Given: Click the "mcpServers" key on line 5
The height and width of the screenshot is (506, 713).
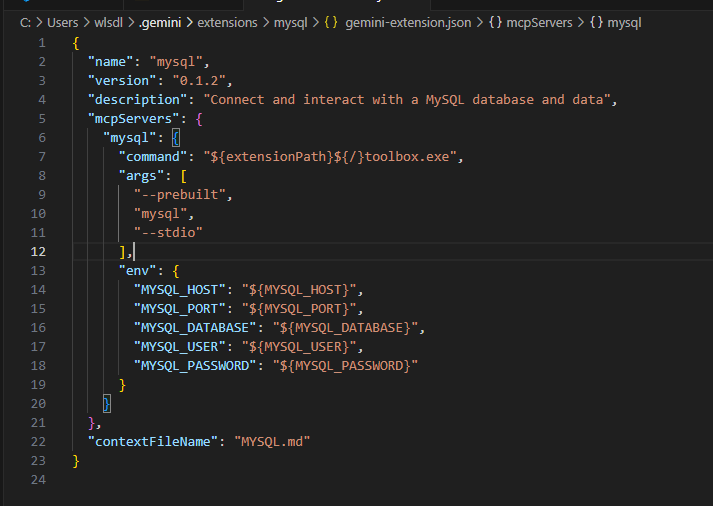Looking at the screenshot, I should tap(134, 119).
